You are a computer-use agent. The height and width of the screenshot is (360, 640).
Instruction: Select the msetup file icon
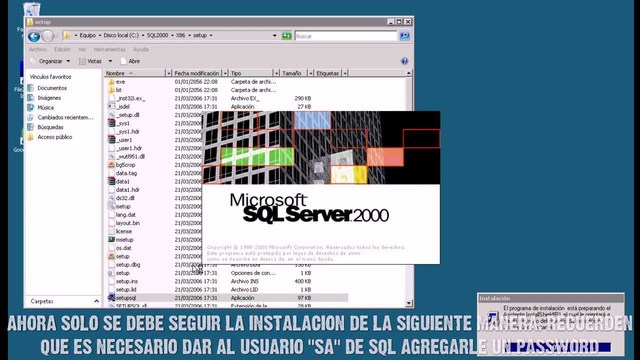tap(111, 240)
